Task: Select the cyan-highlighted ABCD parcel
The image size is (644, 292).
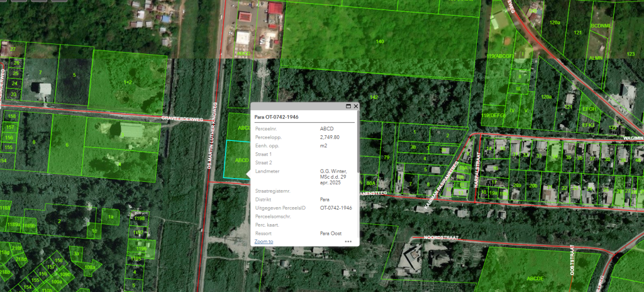Action: [236, 160]
